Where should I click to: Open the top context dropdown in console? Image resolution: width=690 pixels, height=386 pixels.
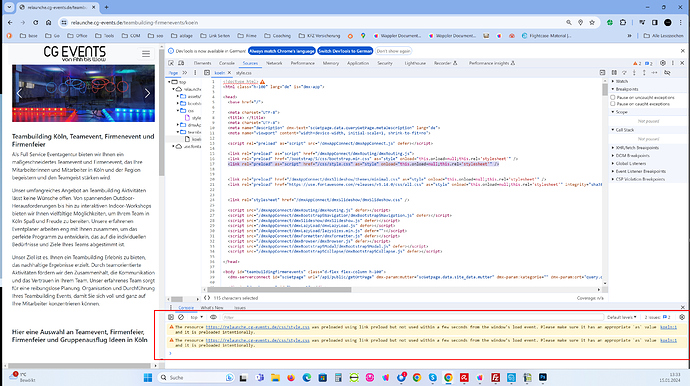196,317
